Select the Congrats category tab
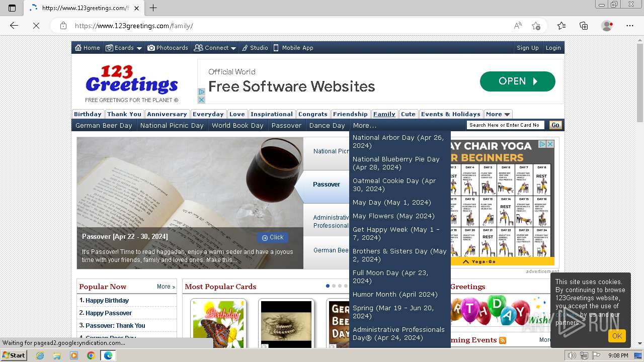Screen dimensions: 644x362 tap(313, 114)
